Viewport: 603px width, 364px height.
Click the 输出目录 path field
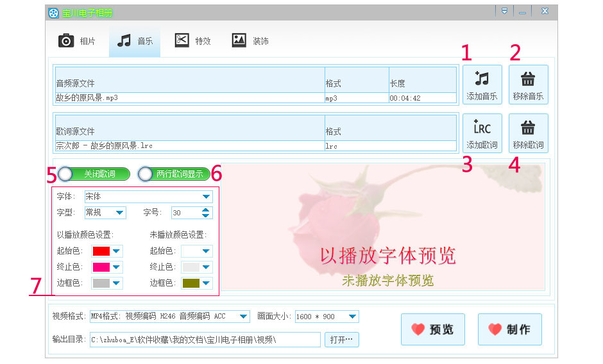205,340
